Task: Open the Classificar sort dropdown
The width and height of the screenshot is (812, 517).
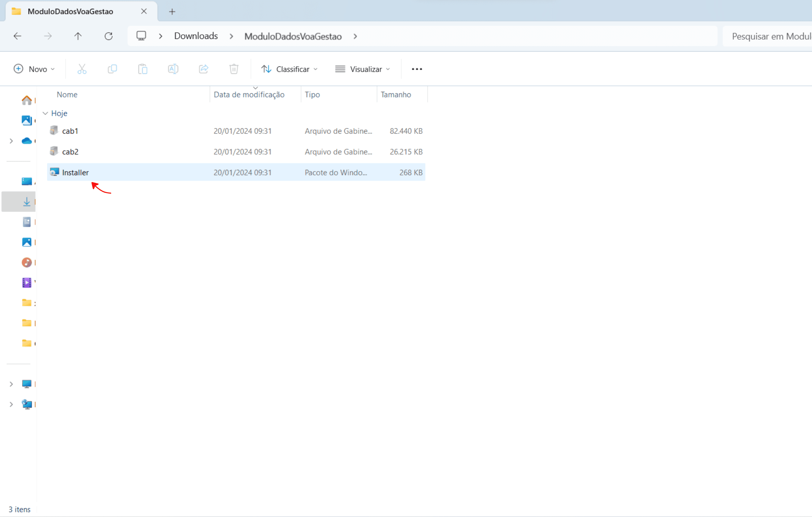Action: [289, 69]
